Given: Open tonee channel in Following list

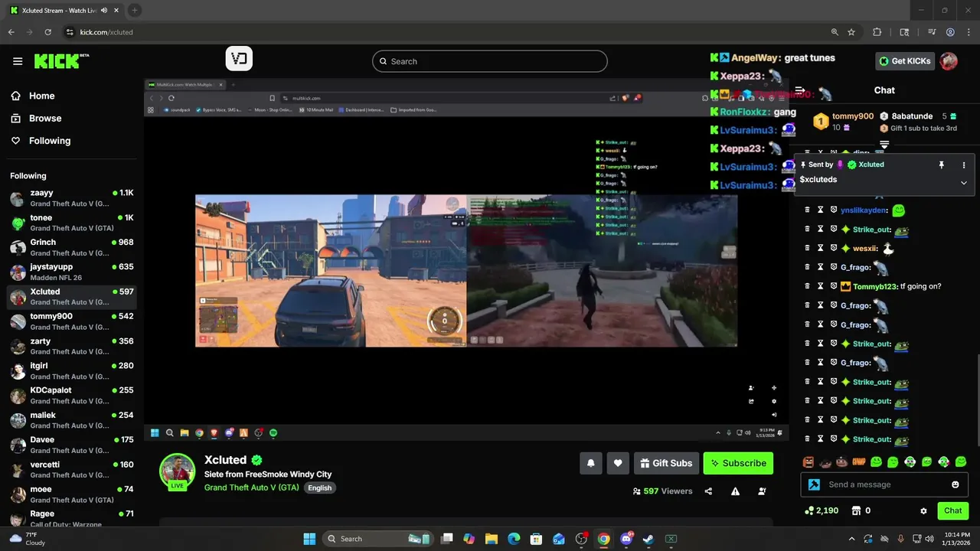Looking at the screenshot, I should coord(72,223).
